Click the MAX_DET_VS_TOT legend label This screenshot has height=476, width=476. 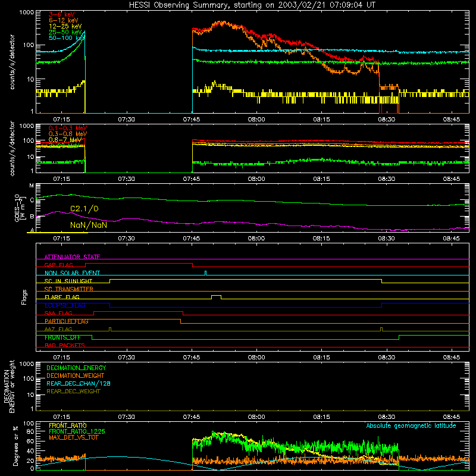tap(73, 437)
